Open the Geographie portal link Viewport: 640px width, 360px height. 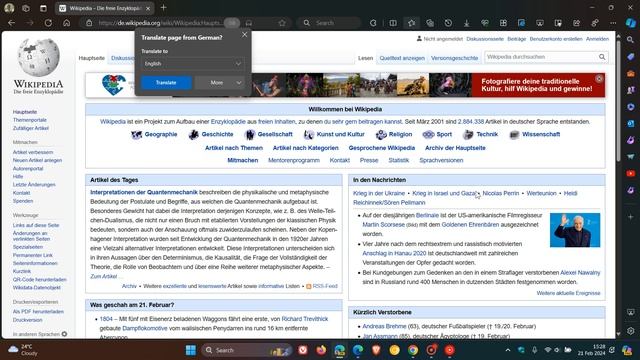(161, 134)
